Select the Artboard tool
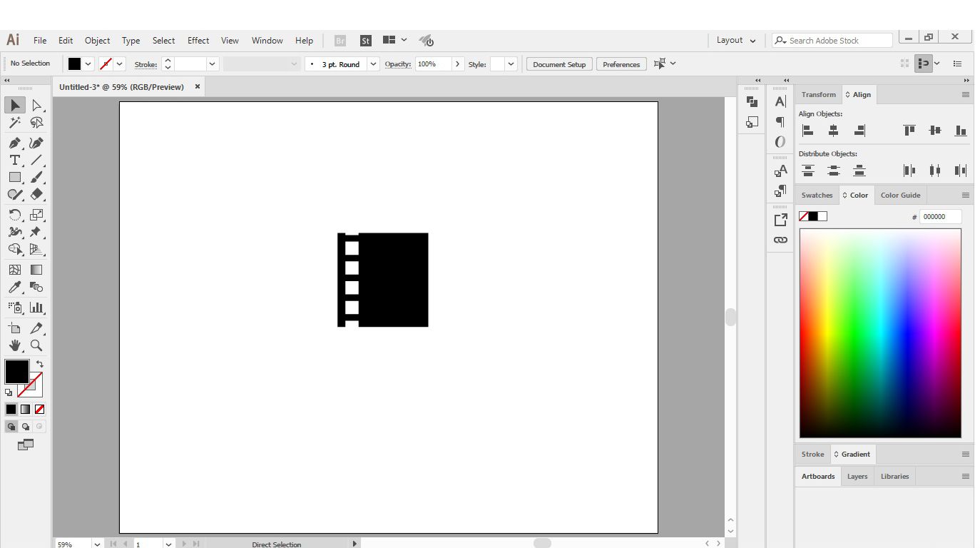 point(15,328)
